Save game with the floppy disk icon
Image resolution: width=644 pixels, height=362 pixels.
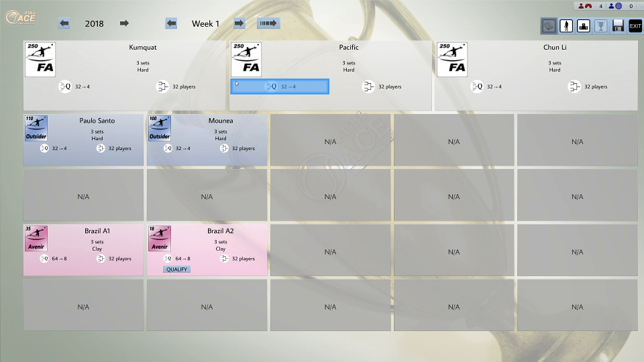618,25
